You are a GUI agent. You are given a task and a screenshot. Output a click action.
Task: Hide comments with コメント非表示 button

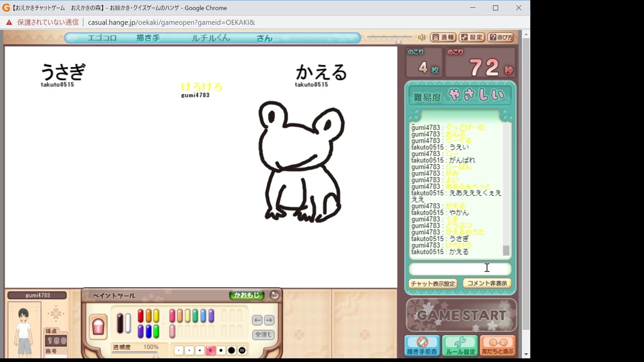487,283
